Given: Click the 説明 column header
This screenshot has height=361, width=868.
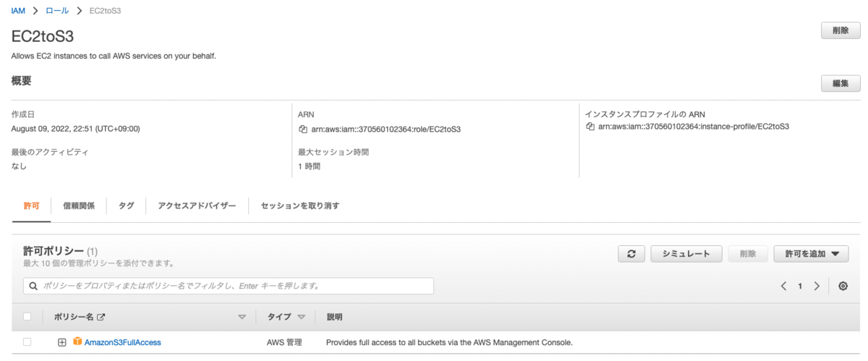Looking at the screenshot, I should [334, 317].
